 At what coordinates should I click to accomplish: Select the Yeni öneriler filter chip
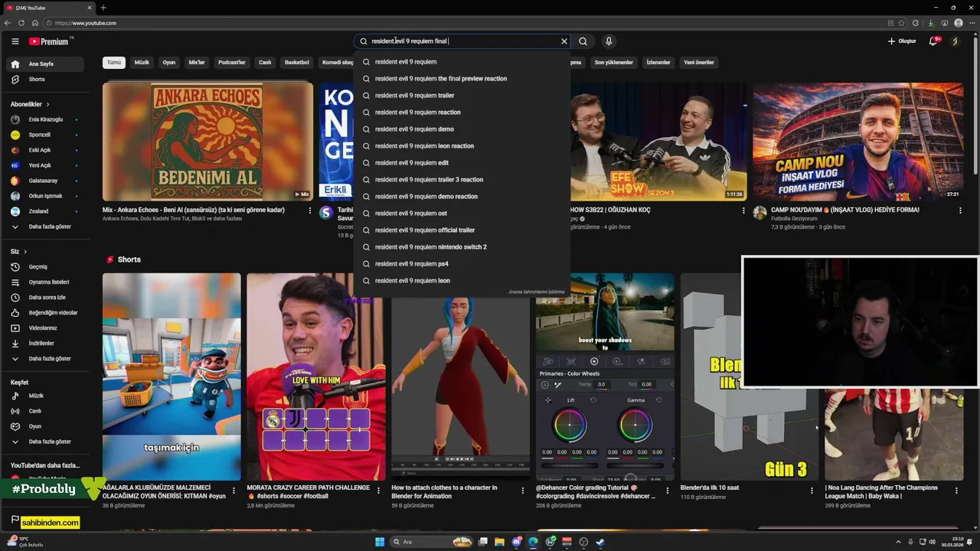pyautogui.click(x=699, y=63)
